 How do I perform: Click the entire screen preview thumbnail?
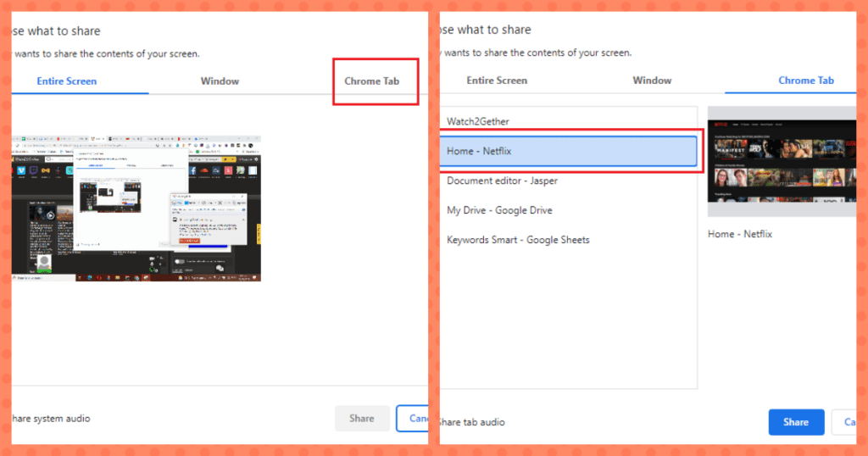point(136,208)
